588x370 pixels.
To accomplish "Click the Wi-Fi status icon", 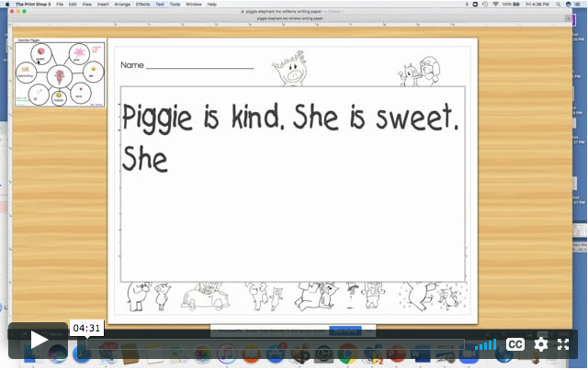I will pos(495,4).
